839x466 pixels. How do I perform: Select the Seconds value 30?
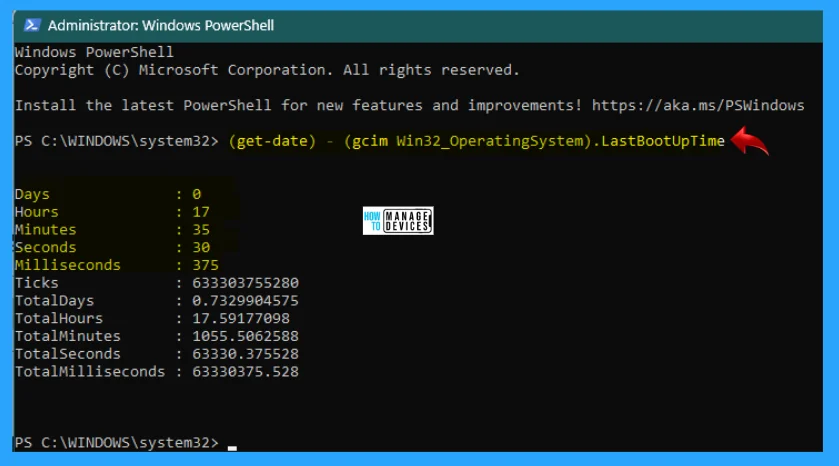(201, 247)
